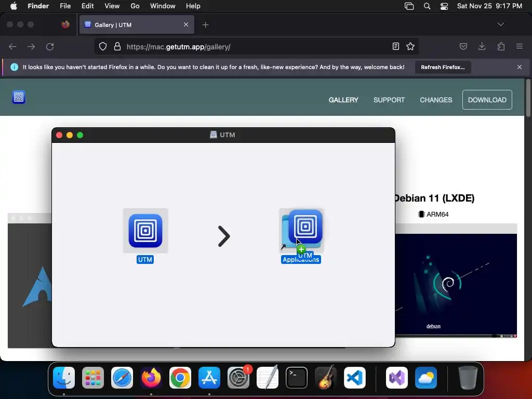Click the Stage Manager icon in the menu bar

[409, 6]
